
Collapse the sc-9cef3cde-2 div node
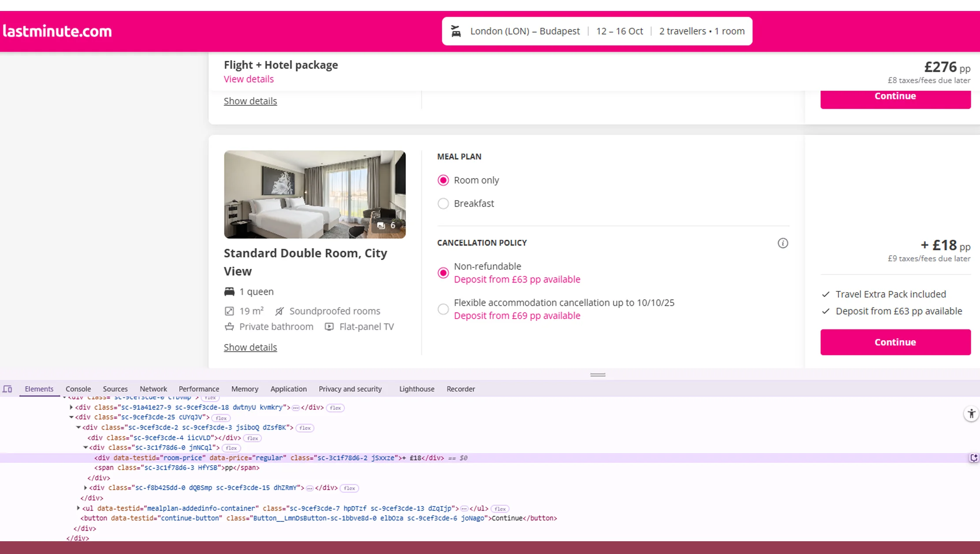click(78, 428)
